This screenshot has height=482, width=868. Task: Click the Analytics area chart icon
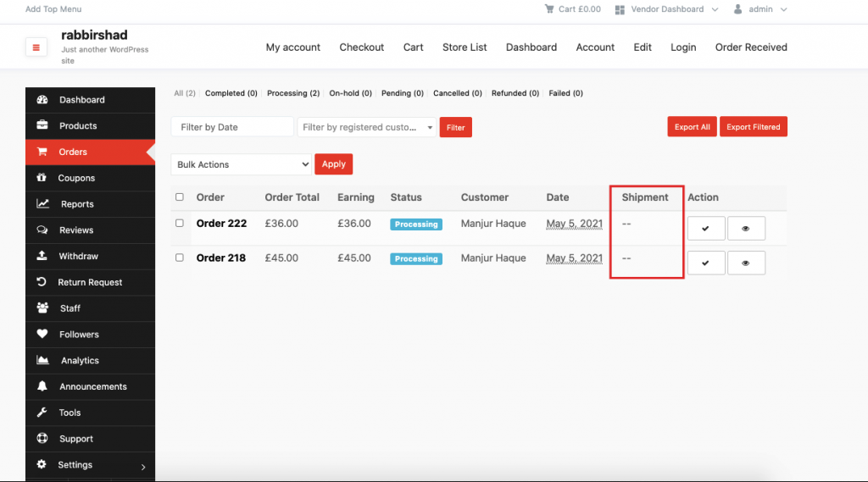[x=42, y=360]
